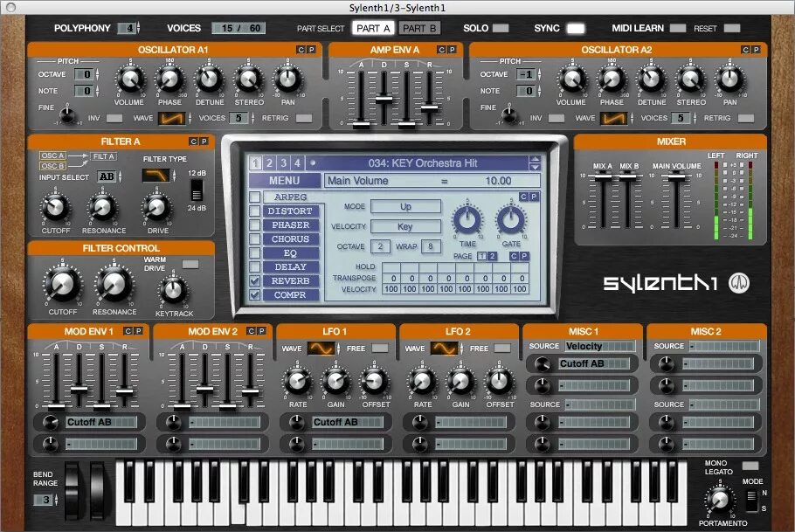Click the Filter A Resonance knob

[x=103, y=207]
